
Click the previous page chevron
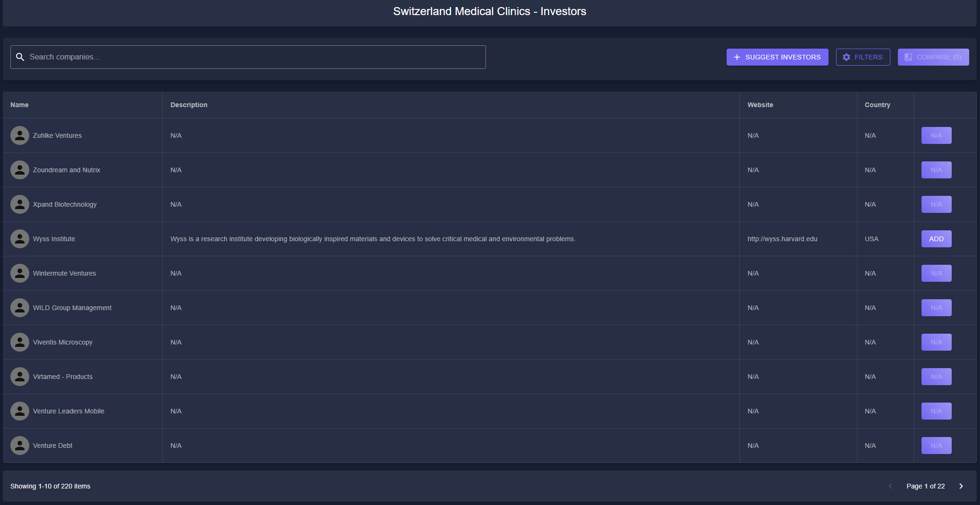coord(890,486)
